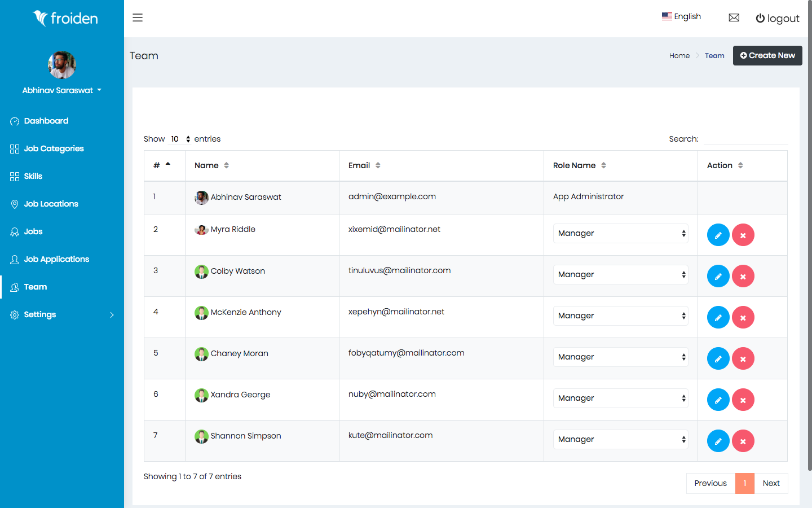Click the mail envelope icon in top bar

click(x=734, y=17)
